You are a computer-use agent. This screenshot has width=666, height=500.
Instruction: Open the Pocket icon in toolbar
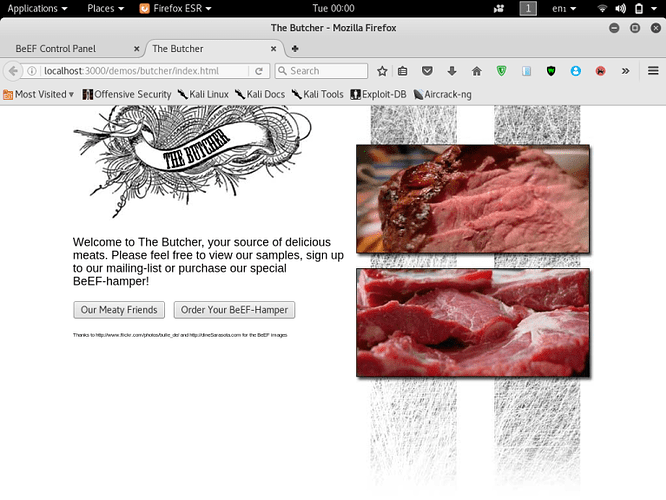[x=427, y=71]
